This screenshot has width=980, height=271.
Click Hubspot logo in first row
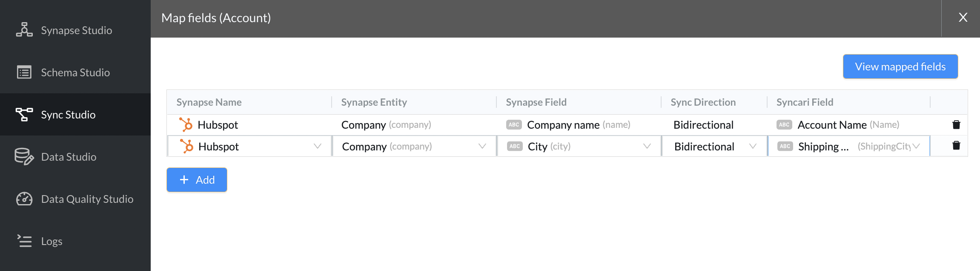tap(186, 124)
